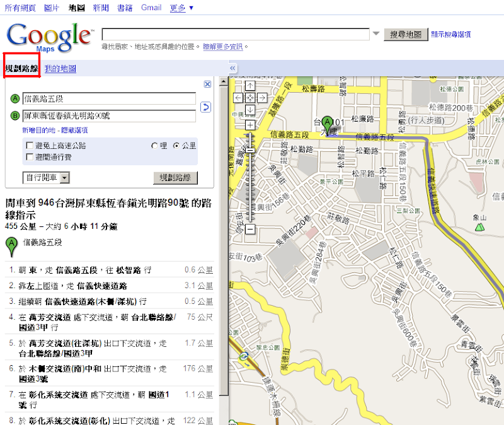Viewport: 504px width, 425px height.
Task: Select step 7 在彰化系統交流道
Action: pyautogui.click(x=110, y=400)
